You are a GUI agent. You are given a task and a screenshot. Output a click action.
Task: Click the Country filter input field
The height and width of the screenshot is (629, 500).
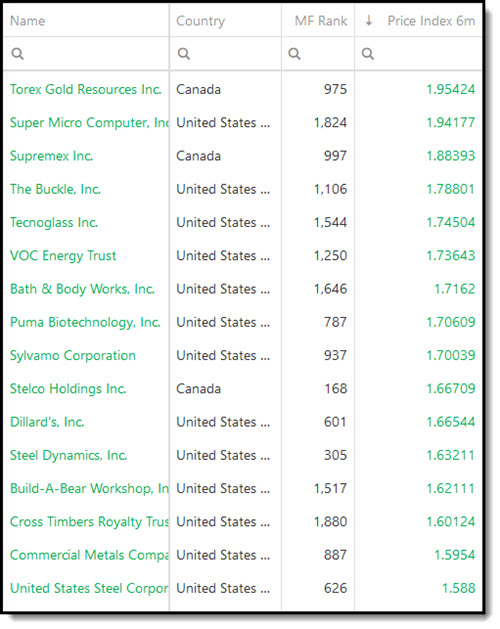point(226,53)
